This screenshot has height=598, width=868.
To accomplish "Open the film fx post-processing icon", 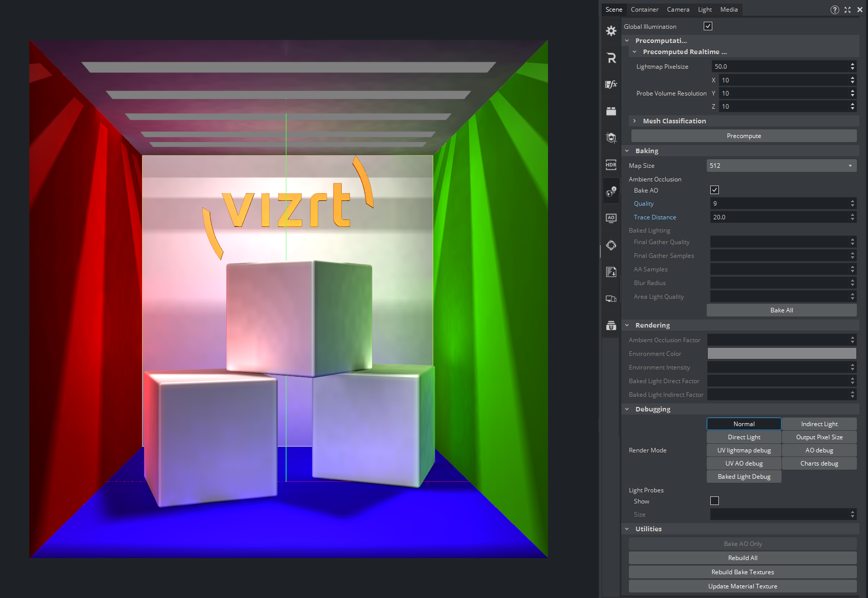I will [x=611, y=84].
